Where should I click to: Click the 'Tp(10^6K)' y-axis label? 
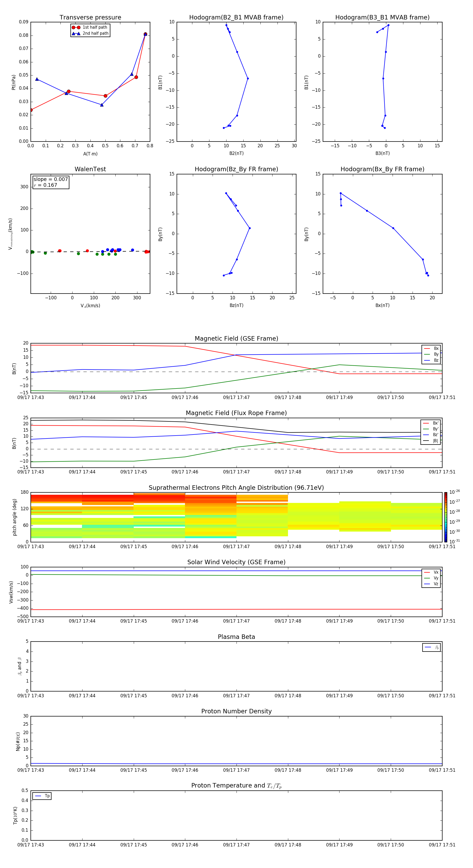click(15, 815)
